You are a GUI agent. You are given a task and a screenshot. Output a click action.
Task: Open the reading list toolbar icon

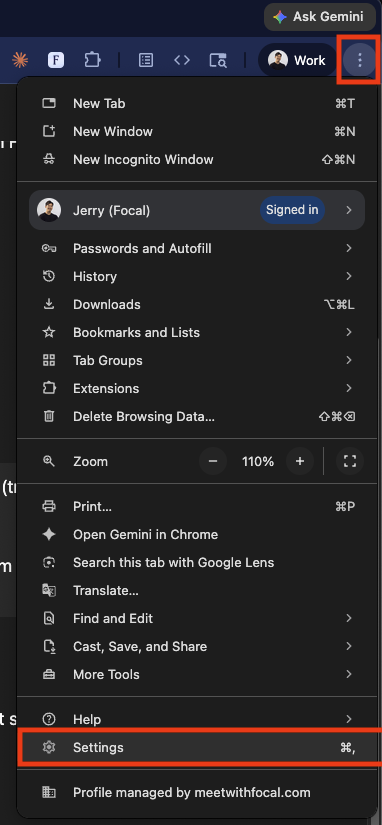[x=146, y=61]
